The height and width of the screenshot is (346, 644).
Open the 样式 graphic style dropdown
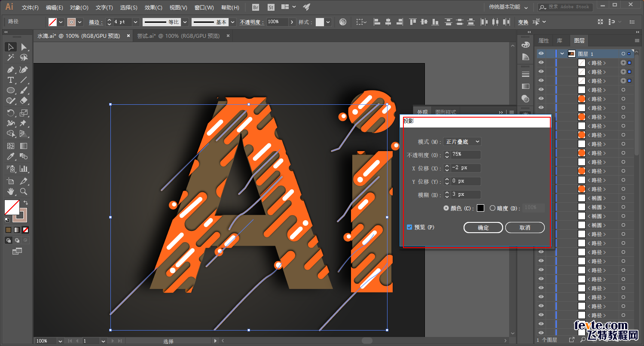pos(328,22)
